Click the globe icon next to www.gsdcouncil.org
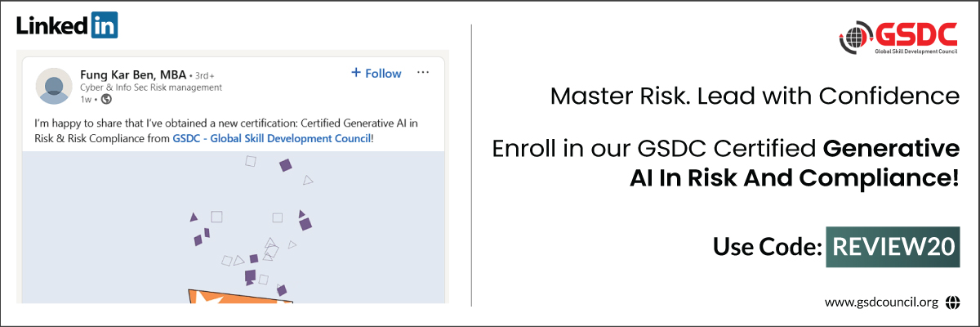Viewport: 980px width, 327px height. (x=951, y=302)
